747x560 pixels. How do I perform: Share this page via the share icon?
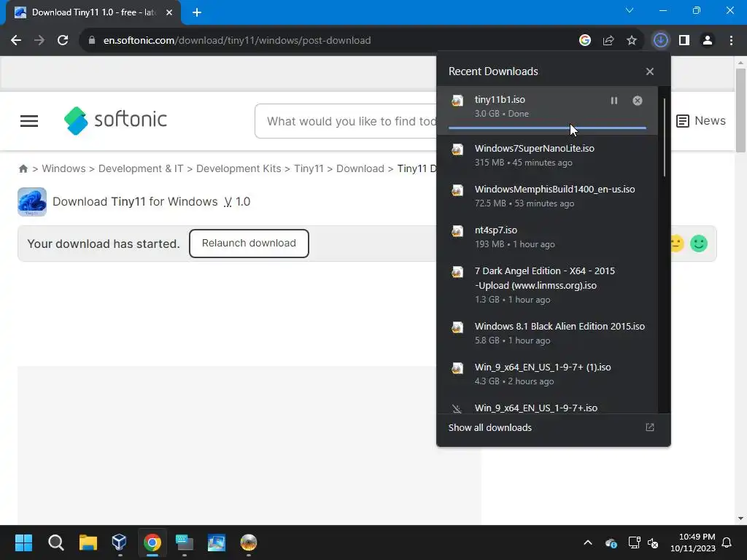click(x=608, y=41)
